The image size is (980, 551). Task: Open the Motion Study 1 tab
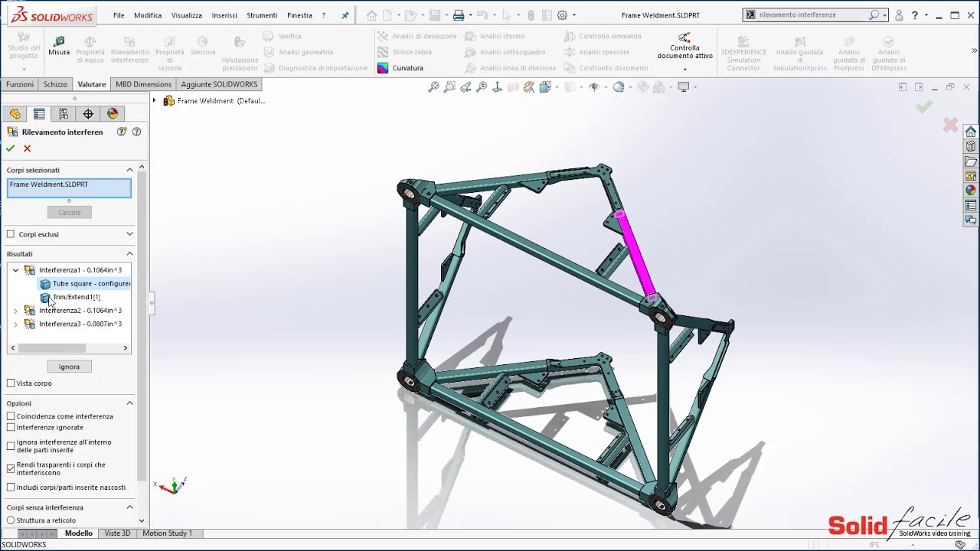(x=167, y=533)
